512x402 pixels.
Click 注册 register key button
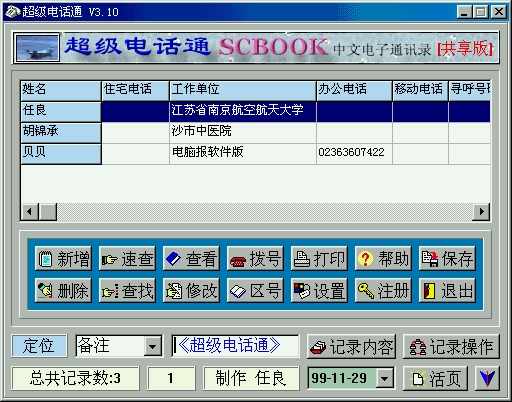(x=383, y=290)
